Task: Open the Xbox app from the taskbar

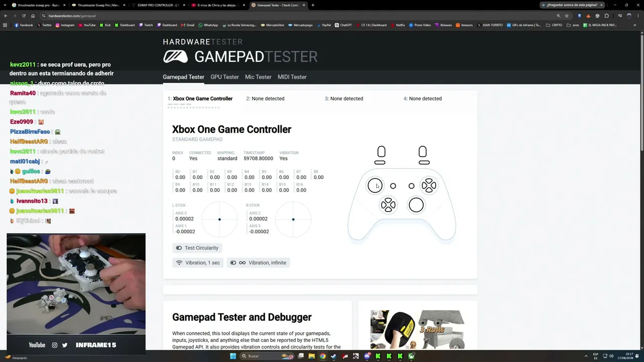Action: [x=411, y=356]
